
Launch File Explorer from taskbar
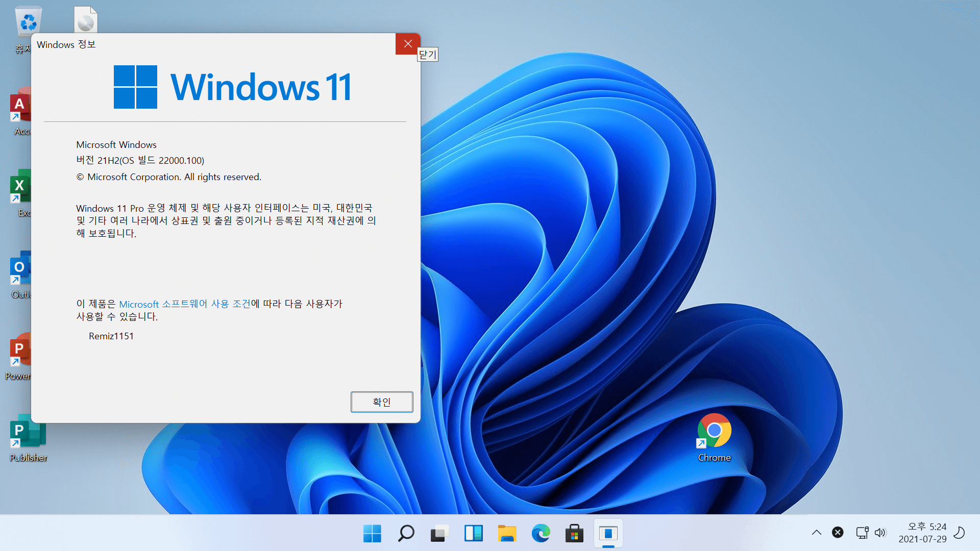[x=507, y=534]
